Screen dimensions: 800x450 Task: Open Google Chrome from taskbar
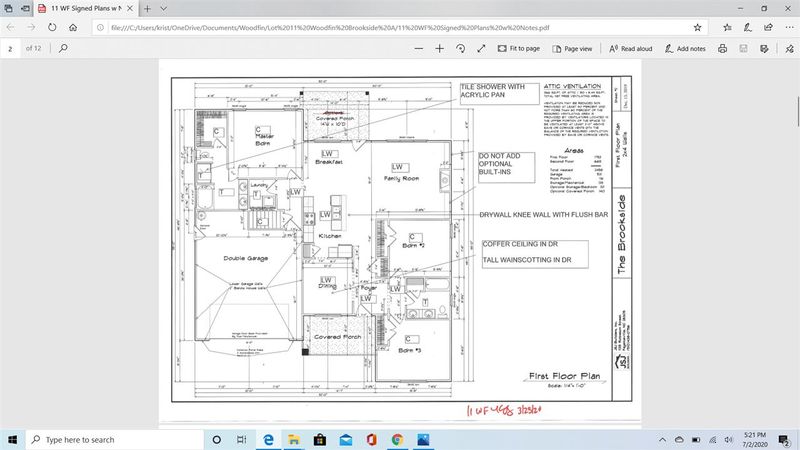pos(397,439)
